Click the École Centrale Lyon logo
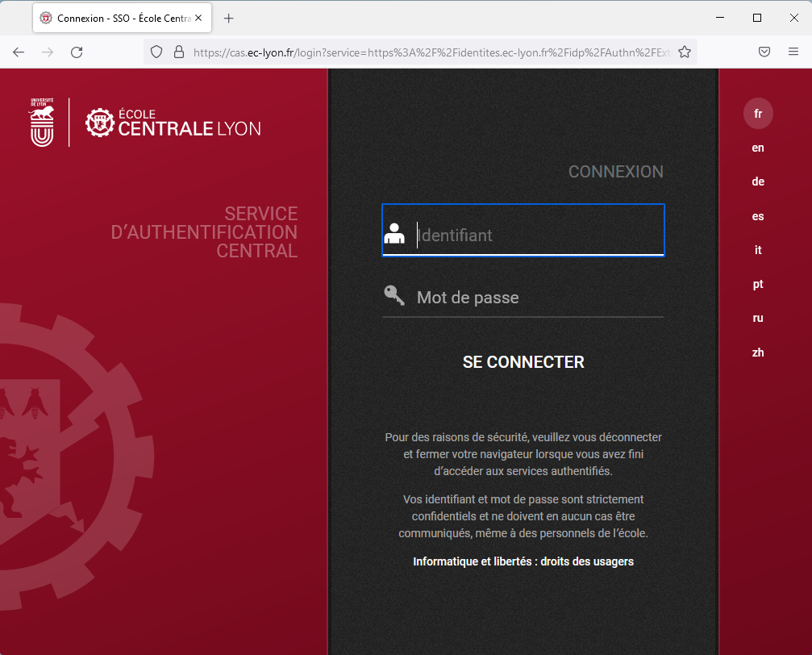 click(x=172, y=123)
